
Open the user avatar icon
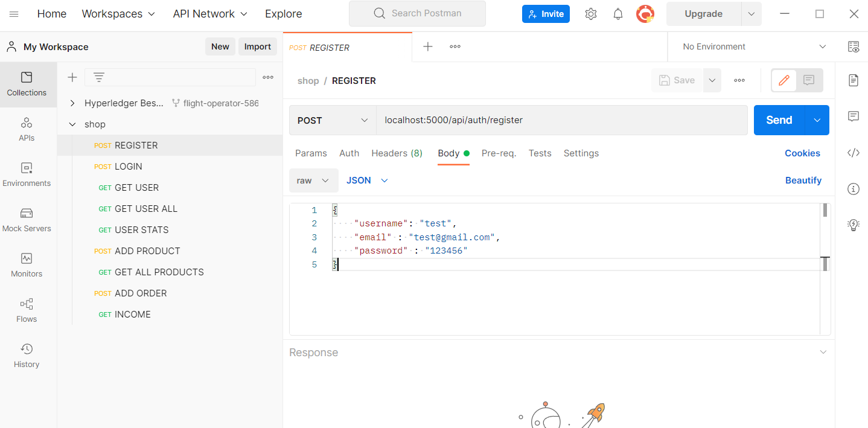click(x=645, y=14)
